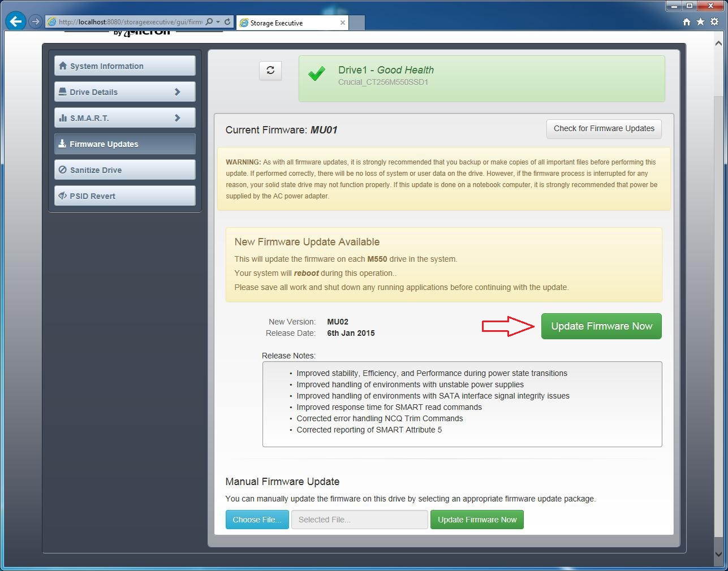Screen dimensions: 728x571
Task: Click manual Update Firmware Now button
Action: pos(477,520)
